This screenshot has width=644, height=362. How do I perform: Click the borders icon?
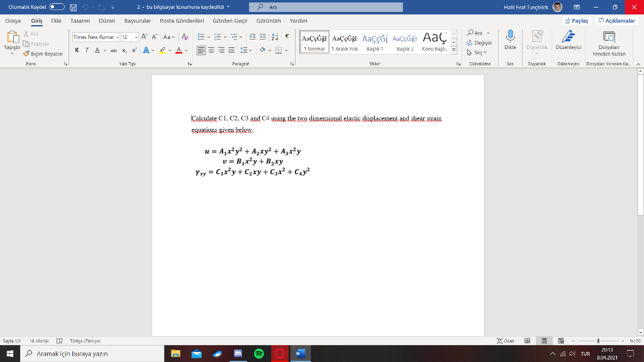tap(279, 50)
